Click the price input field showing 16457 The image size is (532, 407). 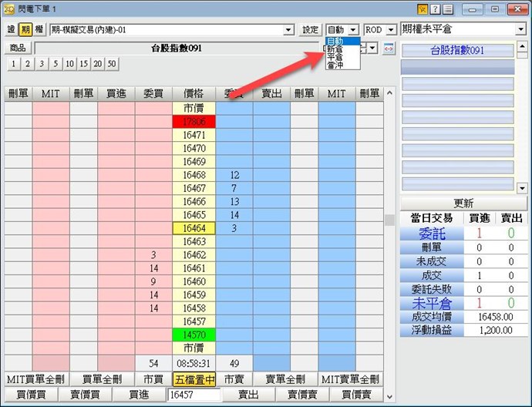coord(193,394)
